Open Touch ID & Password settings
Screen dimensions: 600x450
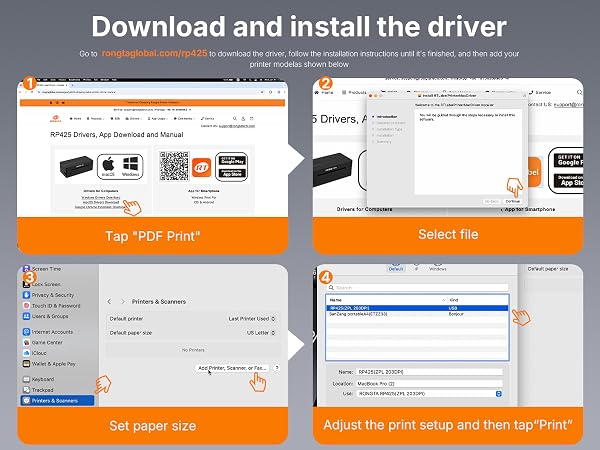coord(52,306)
